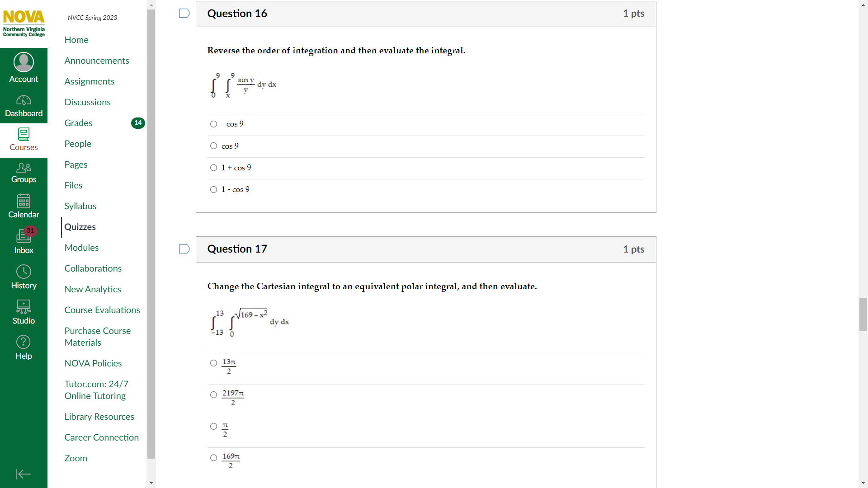Open the Help panel

24,347
